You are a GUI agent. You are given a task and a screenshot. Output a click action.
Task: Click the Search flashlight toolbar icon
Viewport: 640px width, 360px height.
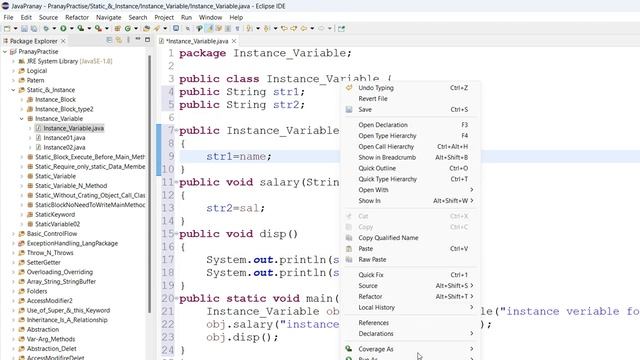[x=156, y=29]
